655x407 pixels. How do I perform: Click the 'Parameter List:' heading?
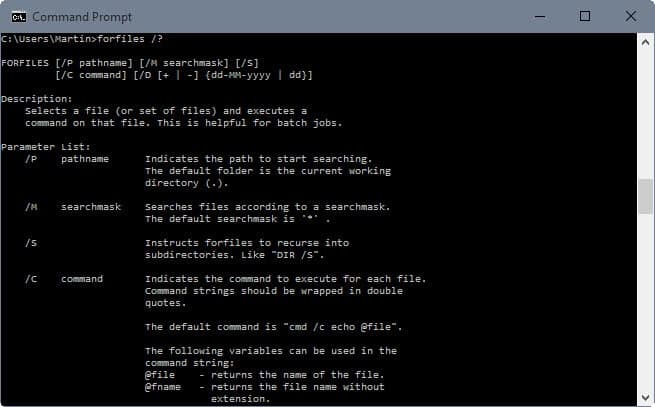coord(46,147)
